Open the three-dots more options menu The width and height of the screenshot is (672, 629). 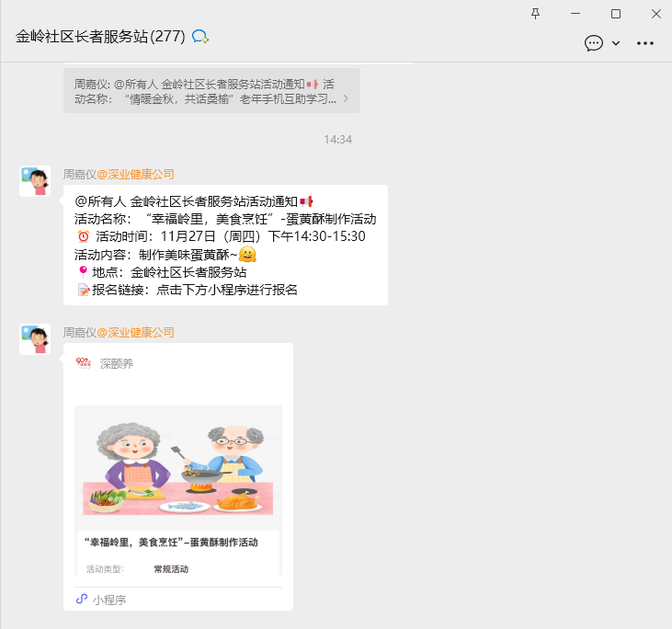pyautogui.click(x=645, y=43)
